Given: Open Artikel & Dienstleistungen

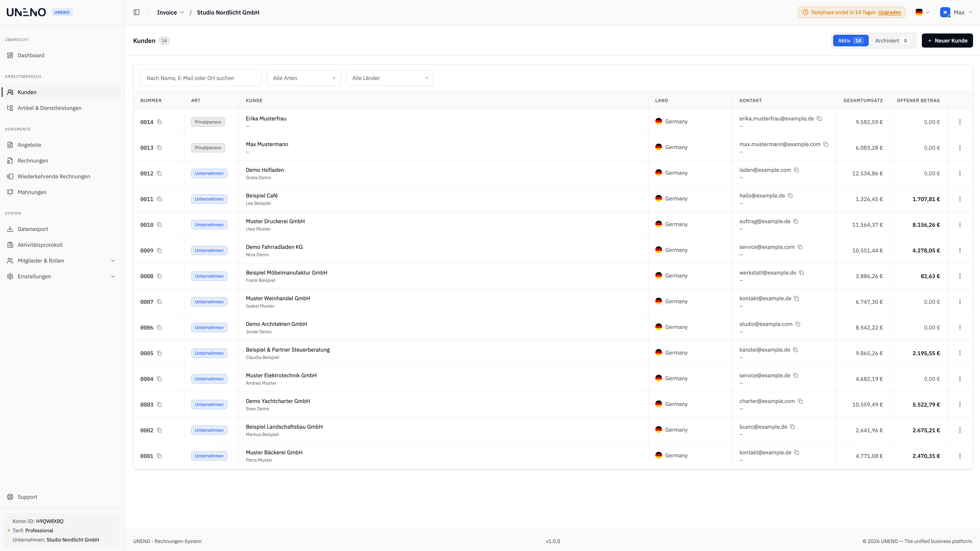Looking at the screenshot, I should [x=61, y=108].
